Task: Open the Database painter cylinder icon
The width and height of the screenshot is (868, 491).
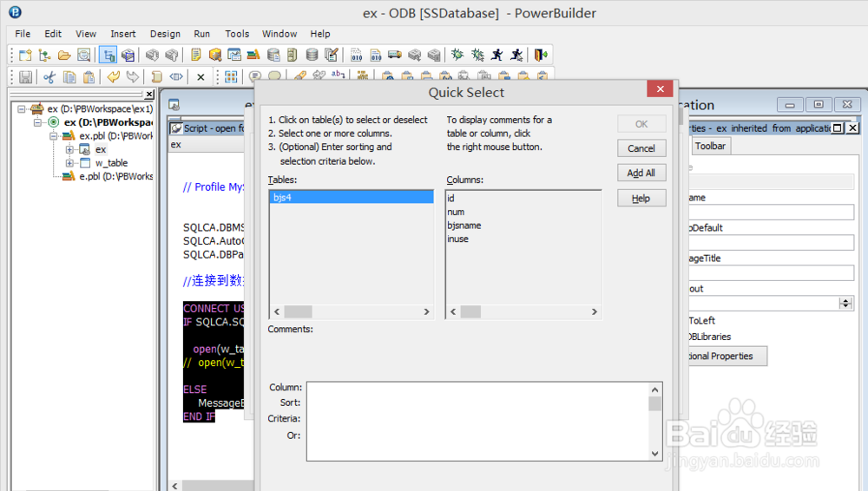Action: [x=312, y=55]
